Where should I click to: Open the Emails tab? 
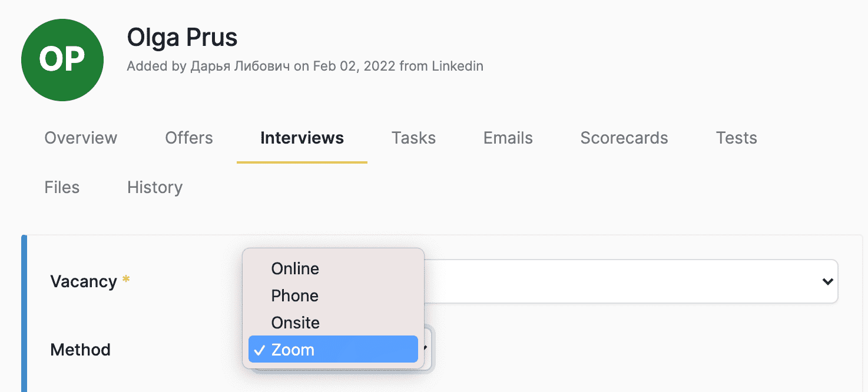(508, 138)
